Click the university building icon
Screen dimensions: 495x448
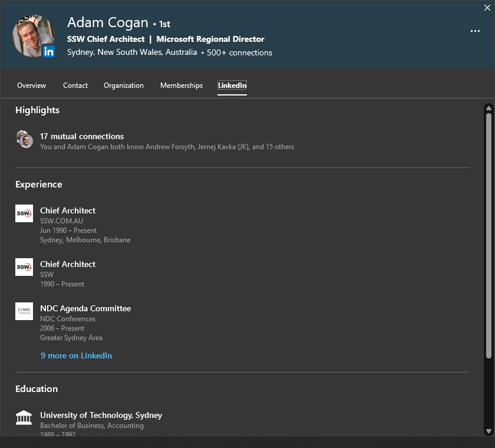[24, 418]
